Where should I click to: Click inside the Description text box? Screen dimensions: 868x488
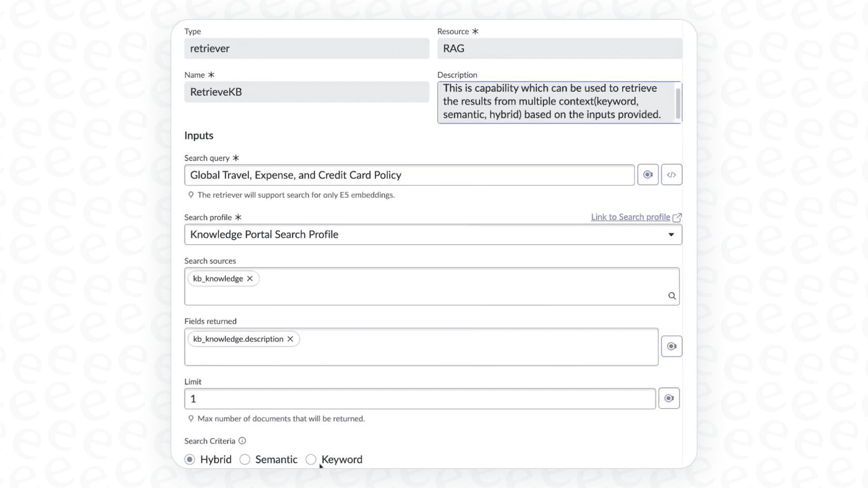point(553,102)
